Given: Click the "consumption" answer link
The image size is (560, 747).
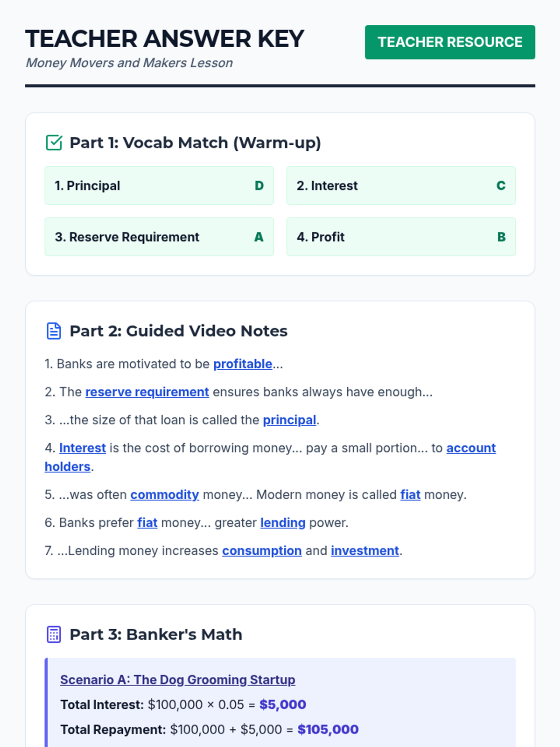Looking at the screenshot, I should (262, 551).
